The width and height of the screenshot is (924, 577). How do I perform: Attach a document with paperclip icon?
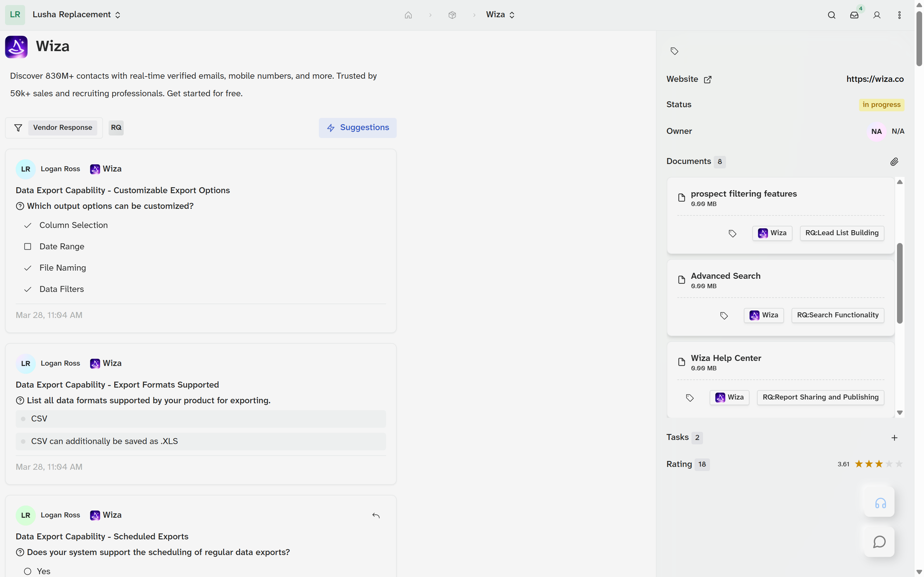[894, 161]
